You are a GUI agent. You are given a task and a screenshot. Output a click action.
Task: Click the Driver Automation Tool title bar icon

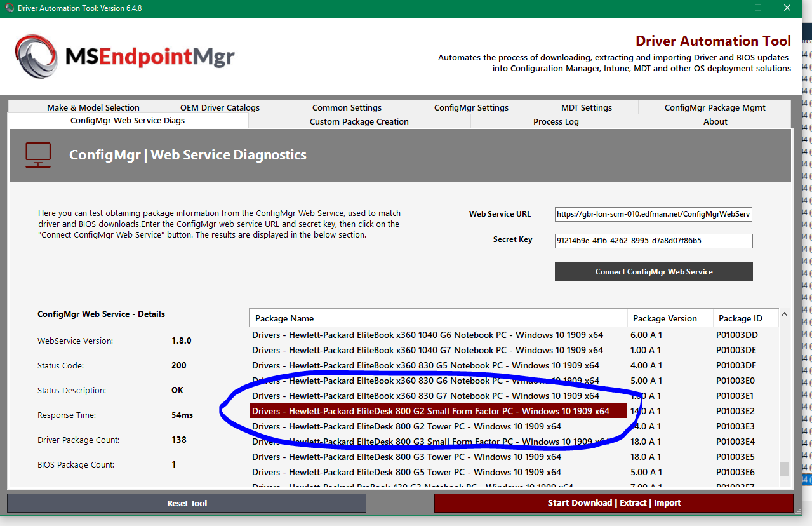click(10, 8)
